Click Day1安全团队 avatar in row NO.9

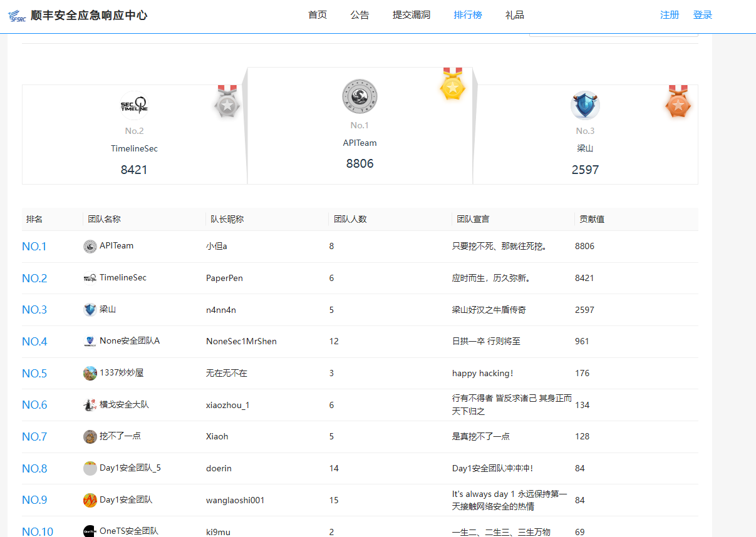tap(90, 500)
